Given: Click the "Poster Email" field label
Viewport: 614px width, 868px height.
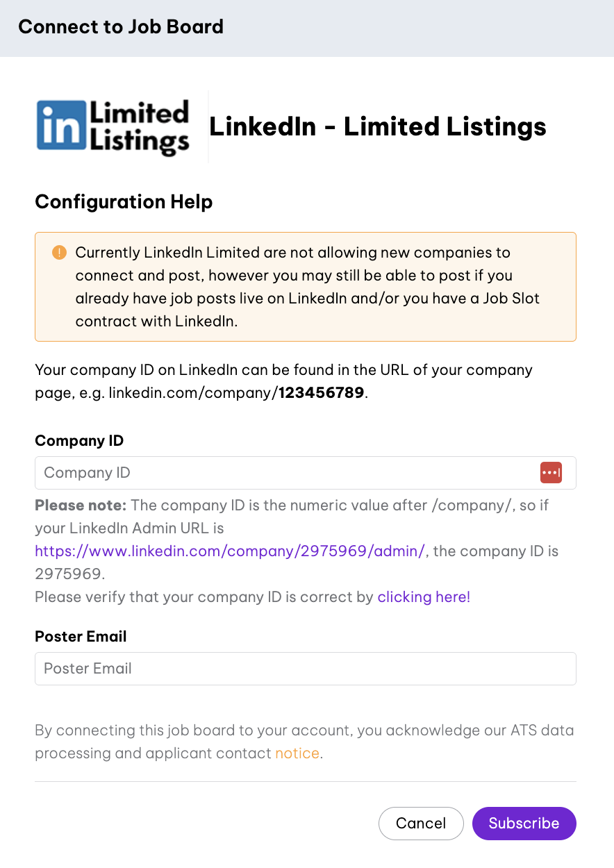Looking at the screenshot, I should pyautogui.click(x=81, y=637).
